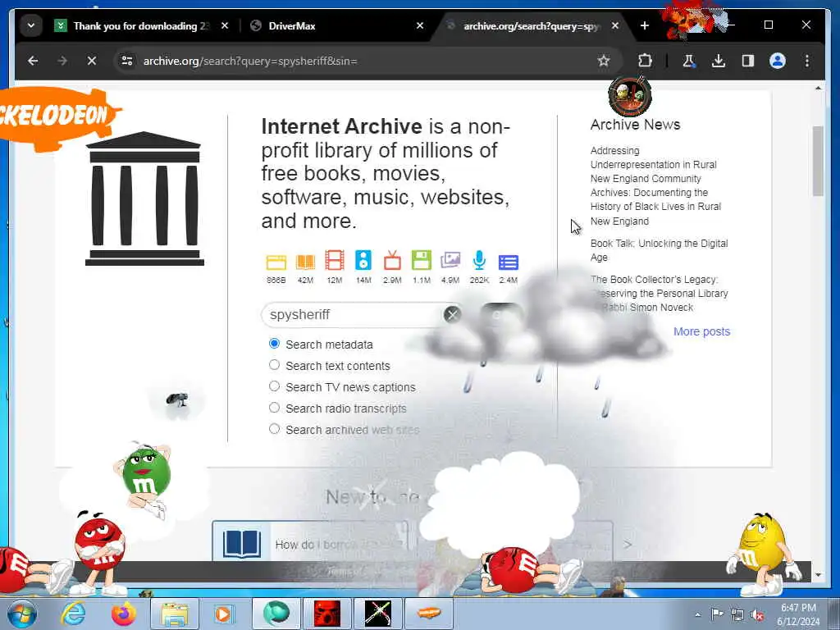Open the Software floppy disk icon (1.1M)

coord(422,260)
